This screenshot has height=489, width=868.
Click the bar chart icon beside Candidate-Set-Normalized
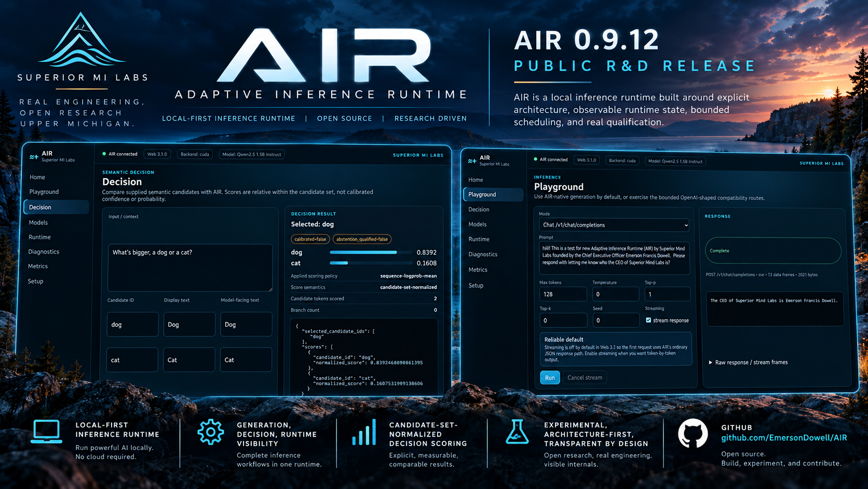click(364, 433)
